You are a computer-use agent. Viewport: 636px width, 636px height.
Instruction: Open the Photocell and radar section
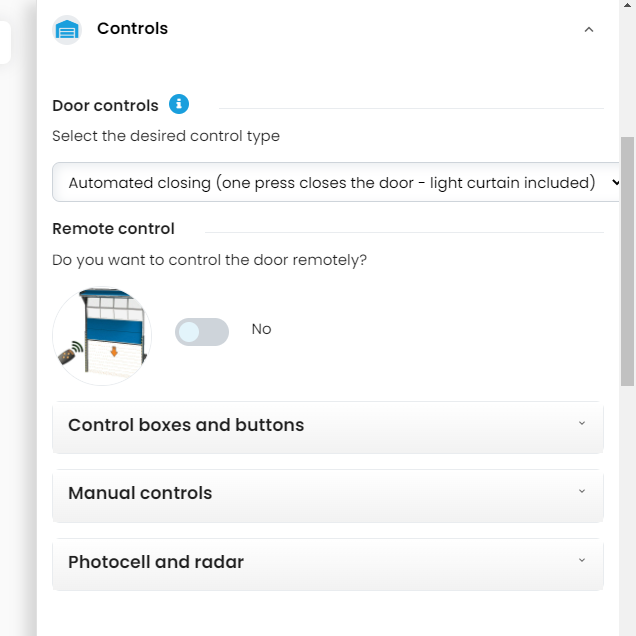click(x=156, y=562)
